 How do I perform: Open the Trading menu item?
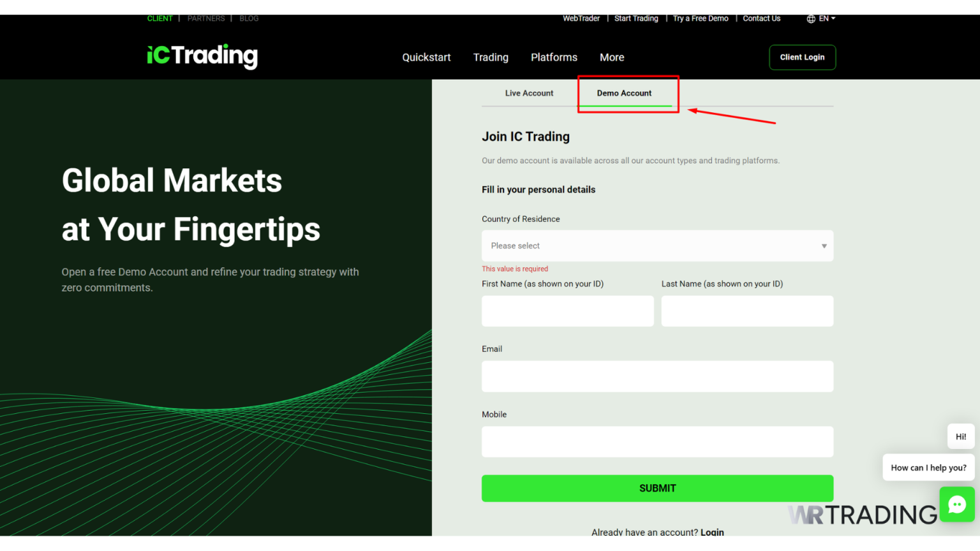[x=491, y=57]
